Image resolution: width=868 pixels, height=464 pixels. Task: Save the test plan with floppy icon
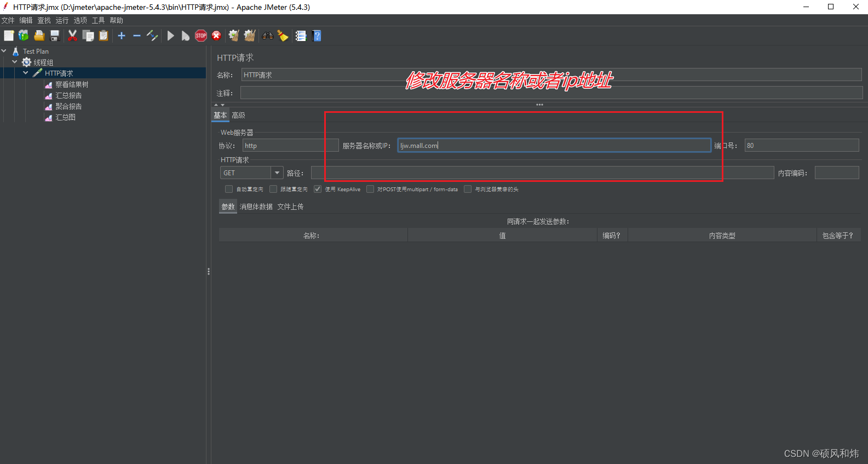click(x=55, y=36)
